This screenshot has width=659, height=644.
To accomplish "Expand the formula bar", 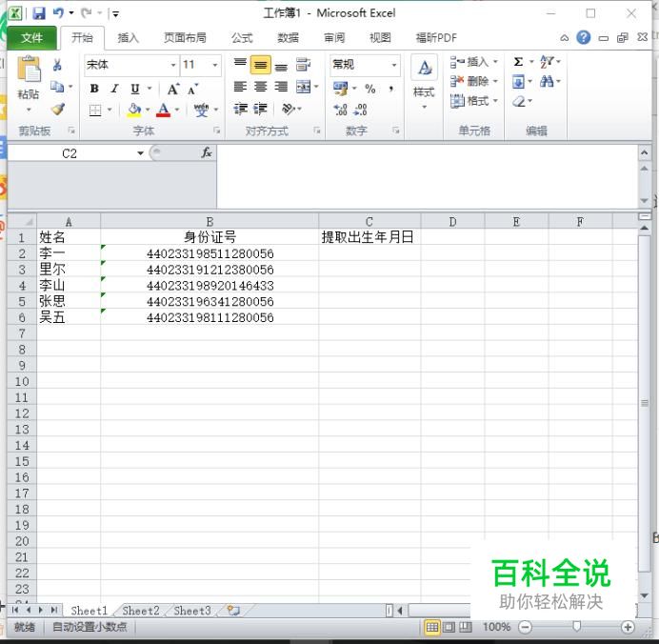I will point(645,153).
